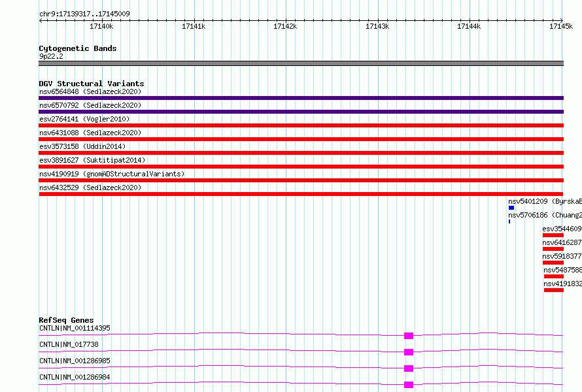
Task: Click the red esv3891627 variant bar
Action: coord(301,167)
